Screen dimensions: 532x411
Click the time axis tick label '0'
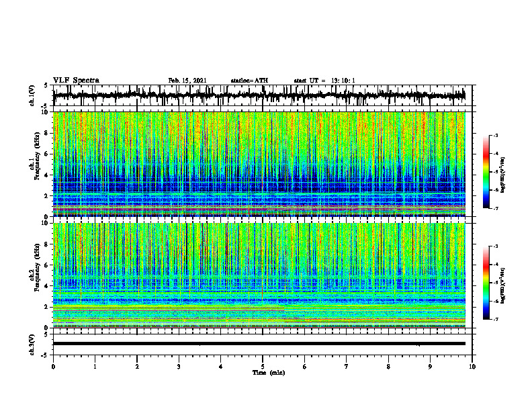pyautogui.click(x=53, y=367)
